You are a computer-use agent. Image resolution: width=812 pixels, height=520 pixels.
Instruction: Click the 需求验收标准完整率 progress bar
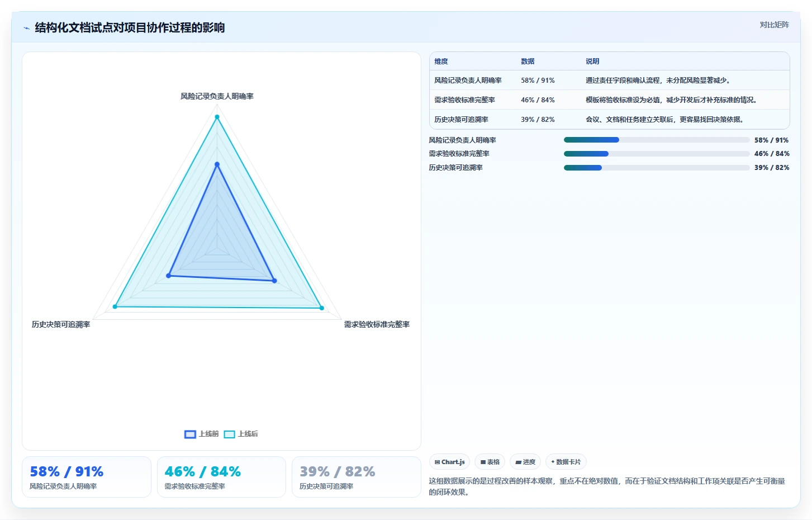coord(657,154)
